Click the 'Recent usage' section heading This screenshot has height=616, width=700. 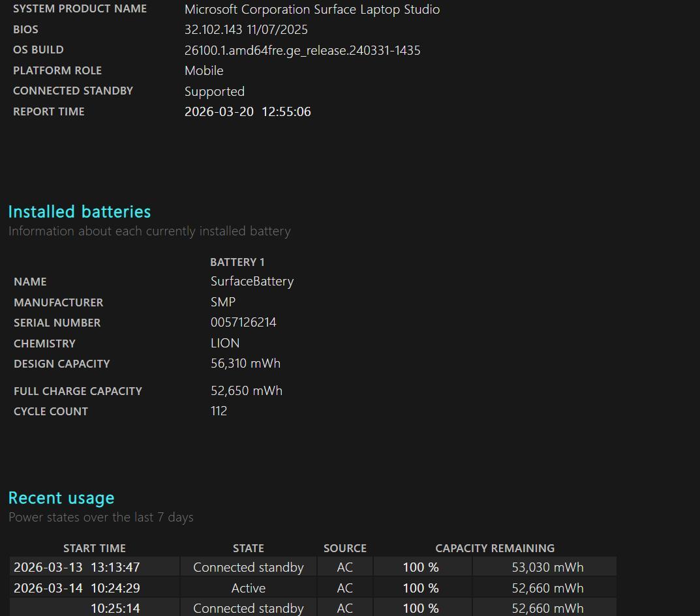(x=61, y=498)
